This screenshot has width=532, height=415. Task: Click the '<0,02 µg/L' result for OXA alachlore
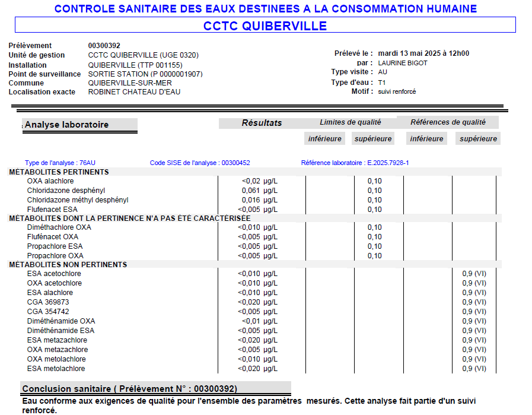point(260,181)
